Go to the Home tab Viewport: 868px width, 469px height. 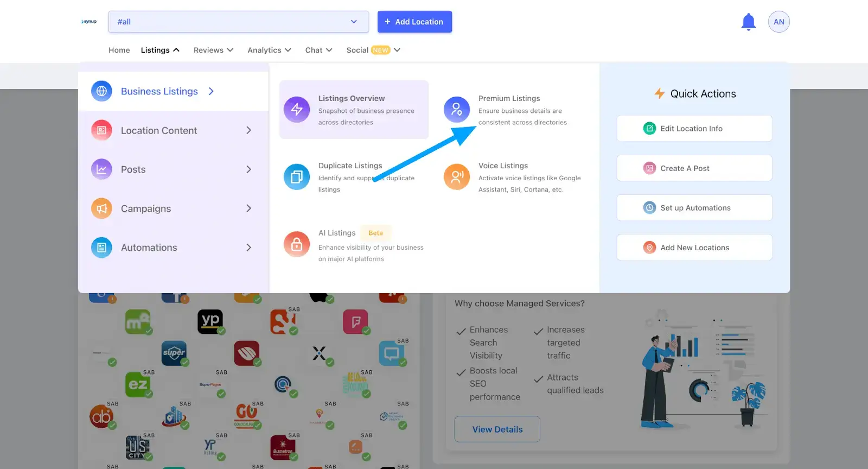[119, 50]
